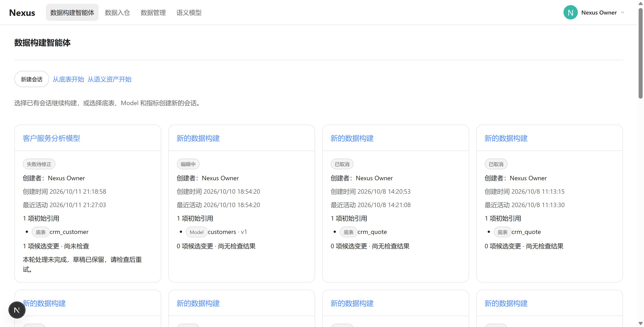Screen dimensions: 644x327
Task: Click the green N user avatar
Action: click(x=570, y=13)
